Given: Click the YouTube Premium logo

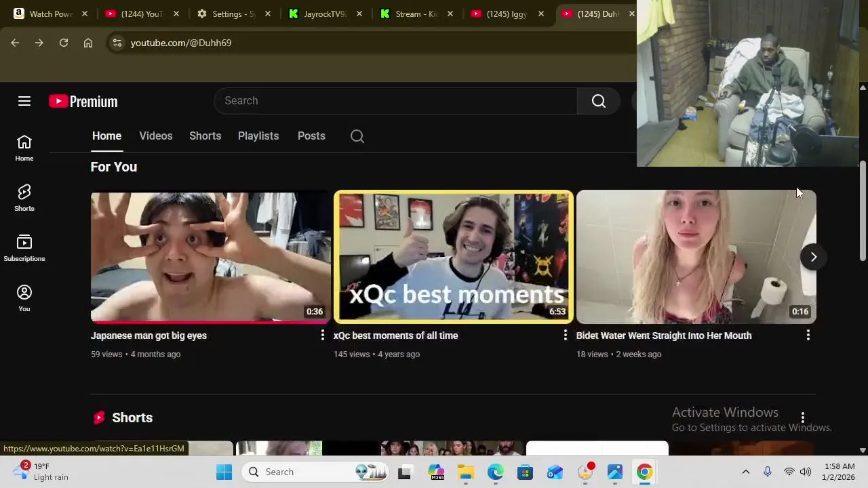Looking at the screenshot, I should pyautogui.click(x=83, y=101).
